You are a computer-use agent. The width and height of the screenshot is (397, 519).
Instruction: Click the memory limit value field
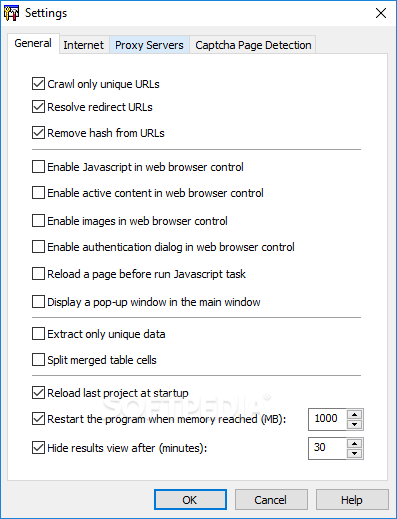328,419
